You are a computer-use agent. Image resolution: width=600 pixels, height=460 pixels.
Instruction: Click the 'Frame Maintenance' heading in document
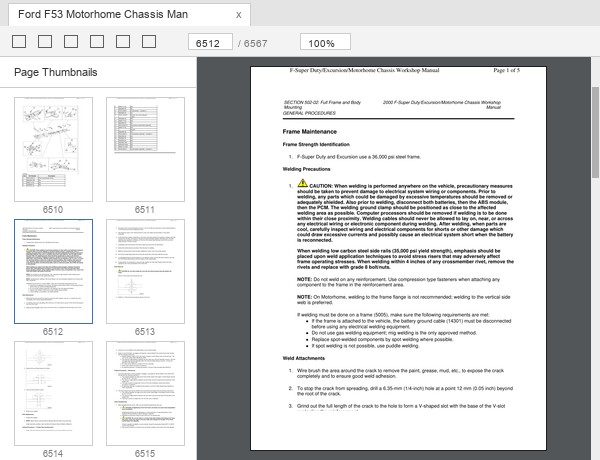tap(310, 132)
